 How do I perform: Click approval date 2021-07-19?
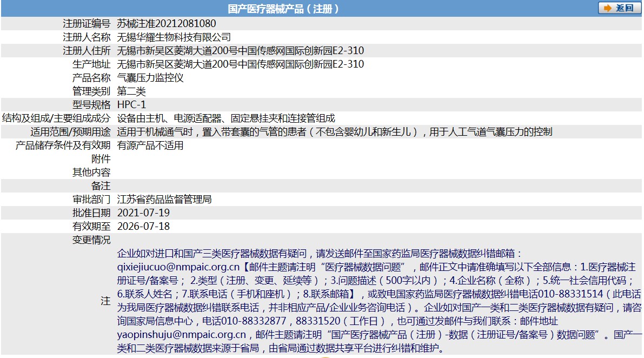pos(143,213)
